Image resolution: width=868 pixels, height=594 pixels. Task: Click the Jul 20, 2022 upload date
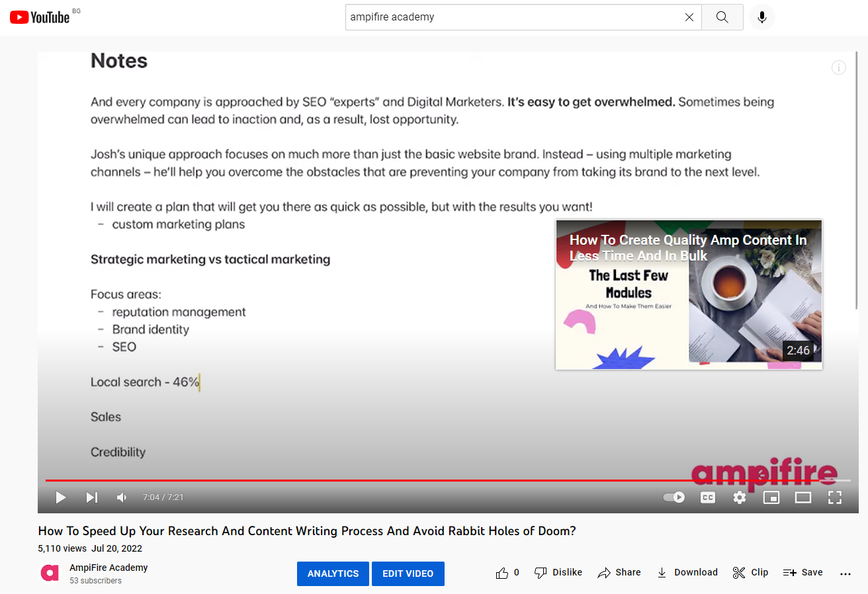117,548
